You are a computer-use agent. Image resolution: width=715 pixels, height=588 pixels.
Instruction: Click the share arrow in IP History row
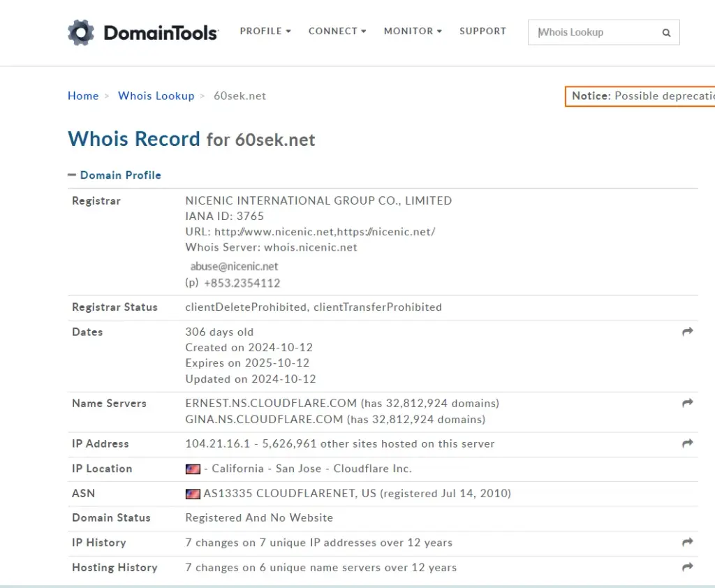687,542
